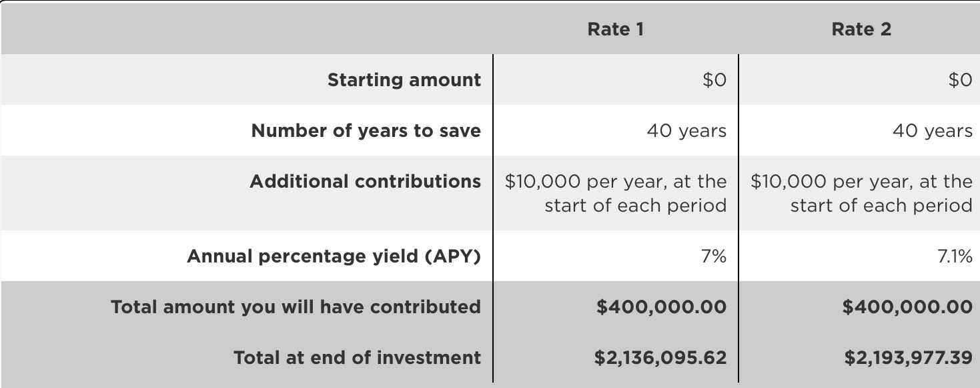The height and width of the screenshot is (388, 980).
Task: Click the $400,000.00 contributed total under Rate 1
Action: click(x=661, y=307)
